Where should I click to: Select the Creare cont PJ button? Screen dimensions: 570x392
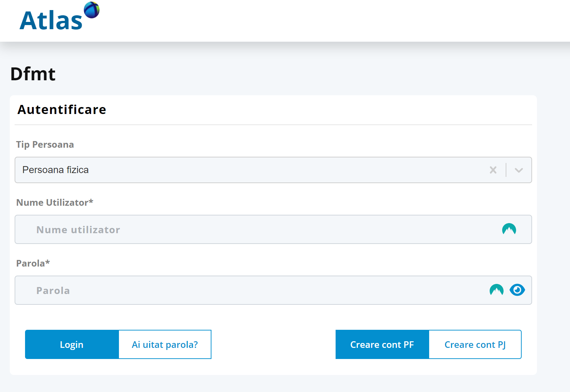point(475,344)
